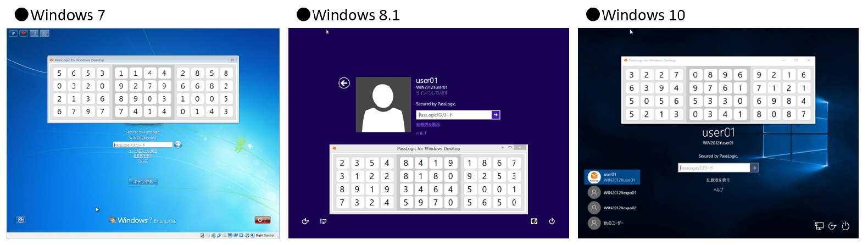Click 乱数表を表示 link in Windows 10
The width and height of the screenshot is (868, 245).
(718, 180)
